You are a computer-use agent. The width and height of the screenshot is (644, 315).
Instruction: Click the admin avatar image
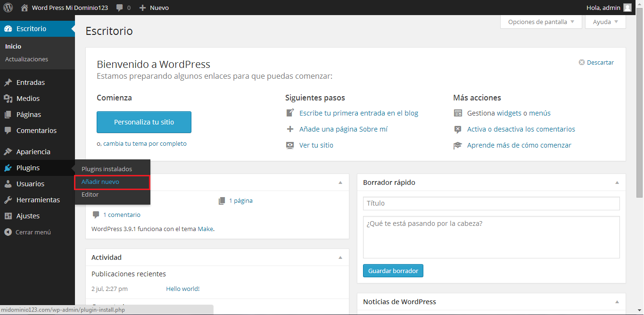627,8
